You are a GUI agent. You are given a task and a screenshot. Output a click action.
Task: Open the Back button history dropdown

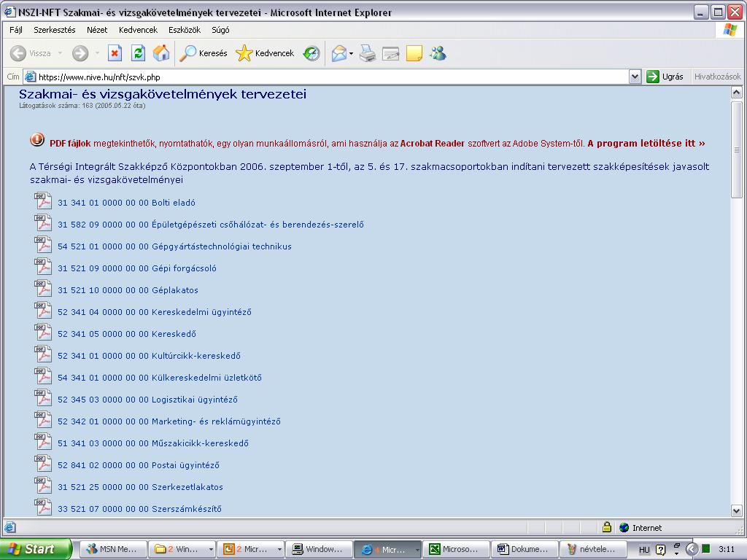click(60, 53)
